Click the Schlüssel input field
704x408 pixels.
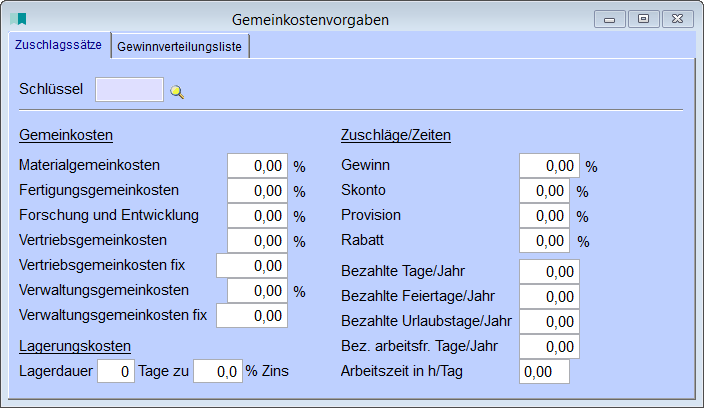pyautogui.click(x=129, y=89)
